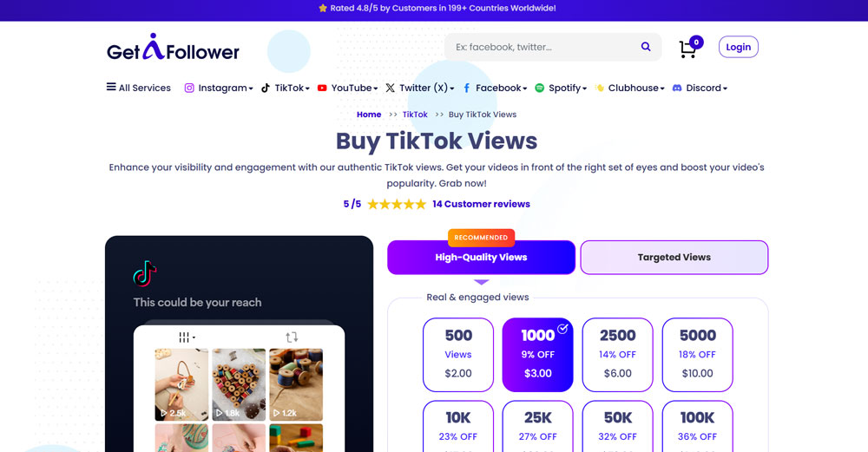
Task: Open the 14 Customer reviews link
Action: click(481, 204)
